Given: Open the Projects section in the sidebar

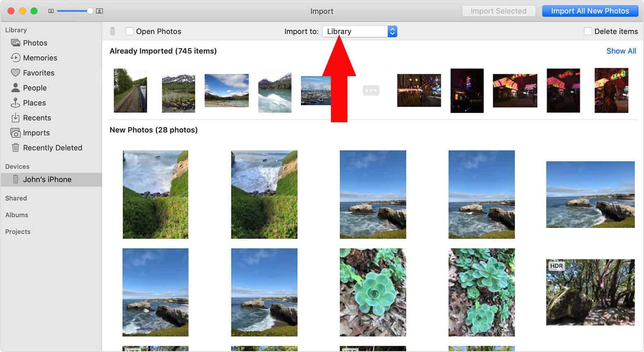Looking at the screenshot, I should (x=18, y=232).
